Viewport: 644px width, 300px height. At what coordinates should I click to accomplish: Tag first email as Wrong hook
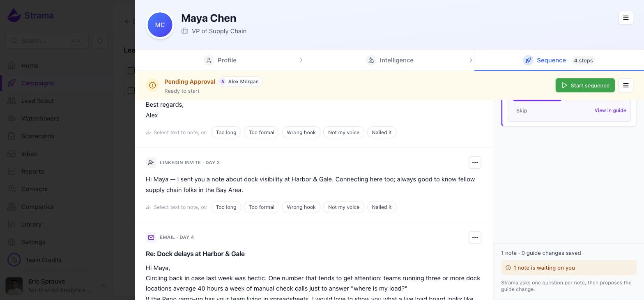(301, 133)
